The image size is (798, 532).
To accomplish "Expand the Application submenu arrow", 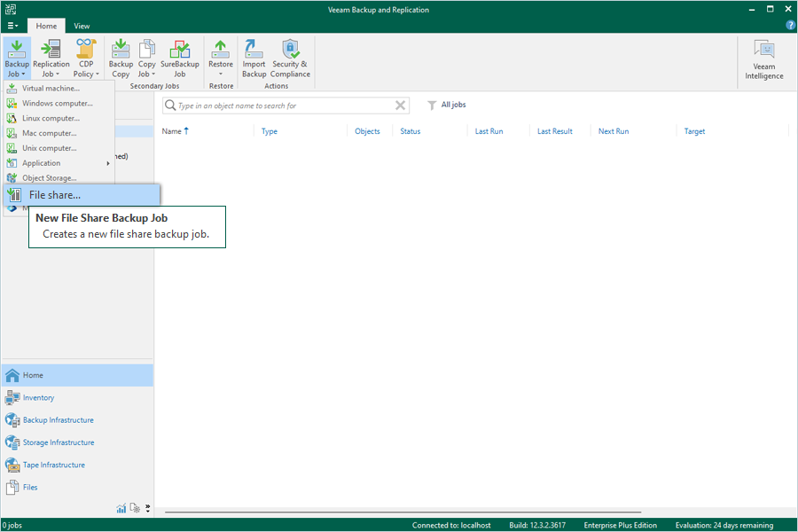I will 108,163.
